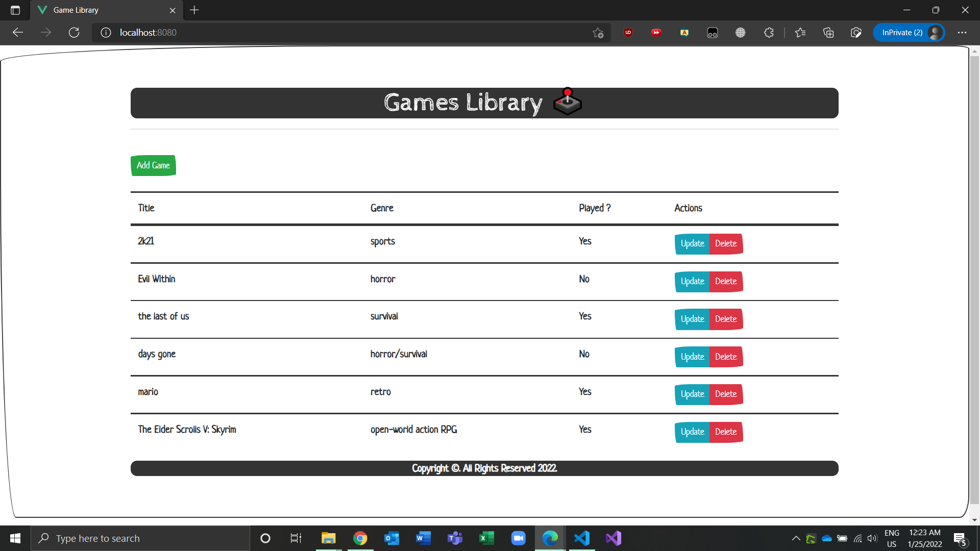Open Edge Settings and more menu
Screen dimensions: 980x551
[962, 33]
